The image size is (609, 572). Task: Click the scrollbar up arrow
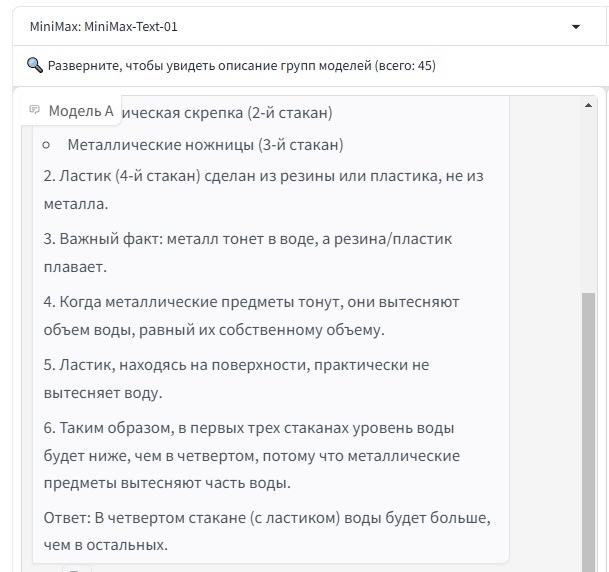[x=588, y=104]
